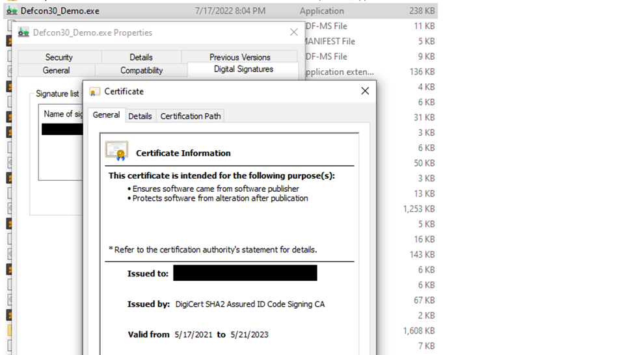Viewport: 644px width, 355px height.
Task: Click the certificate ribbon icon
Action: click(x=116, y=151)
